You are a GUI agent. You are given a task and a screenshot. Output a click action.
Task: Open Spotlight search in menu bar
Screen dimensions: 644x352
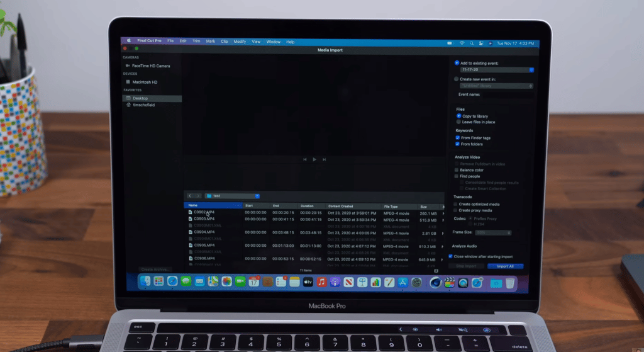pos(472,43)
